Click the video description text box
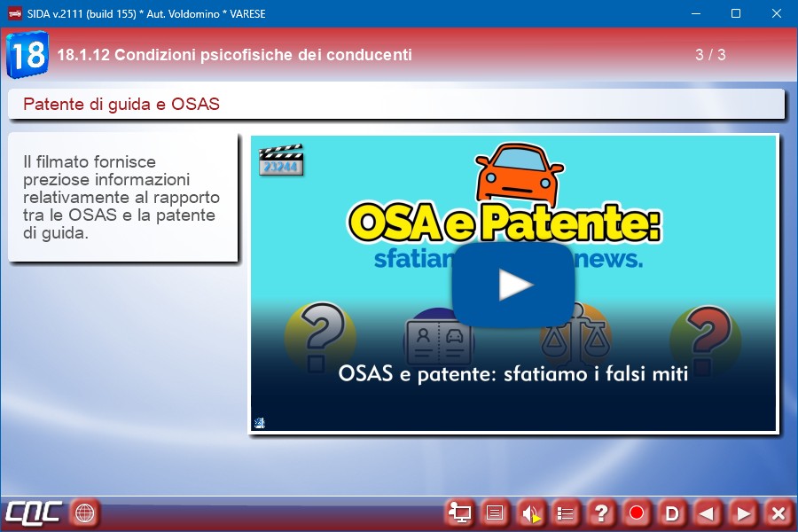 [x=122, y=198]
